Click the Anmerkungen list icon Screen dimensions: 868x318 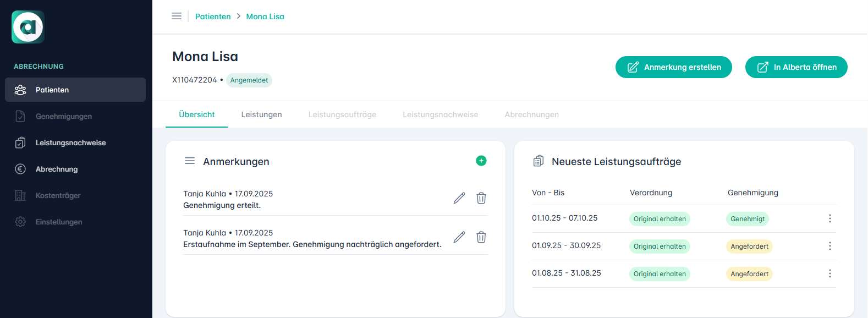[x=190, y=161]
